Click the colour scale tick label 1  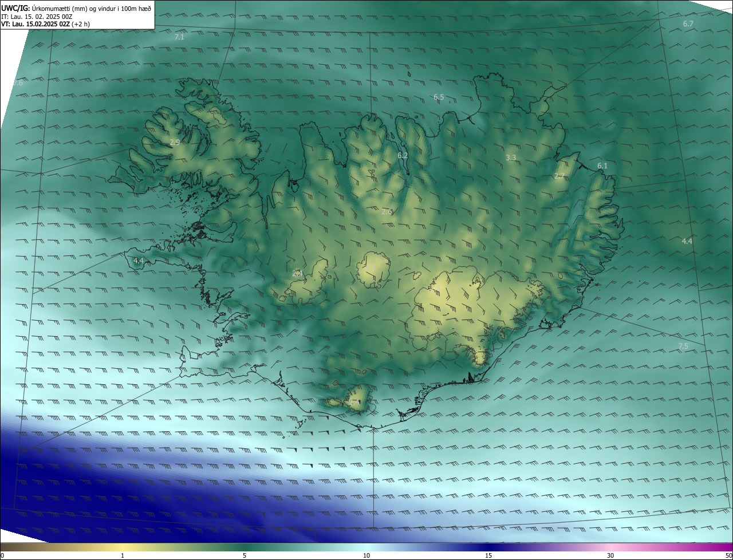[123, 556]
